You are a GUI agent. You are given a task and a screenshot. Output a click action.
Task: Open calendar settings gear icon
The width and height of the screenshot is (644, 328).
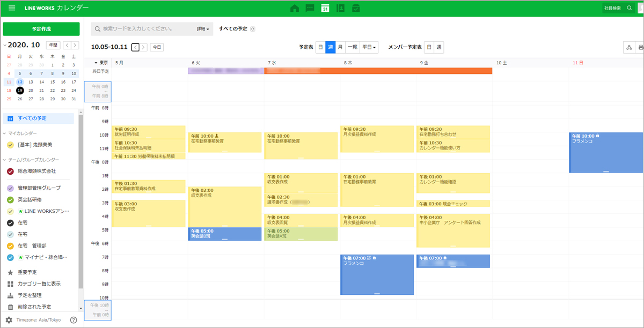(9, 320)
